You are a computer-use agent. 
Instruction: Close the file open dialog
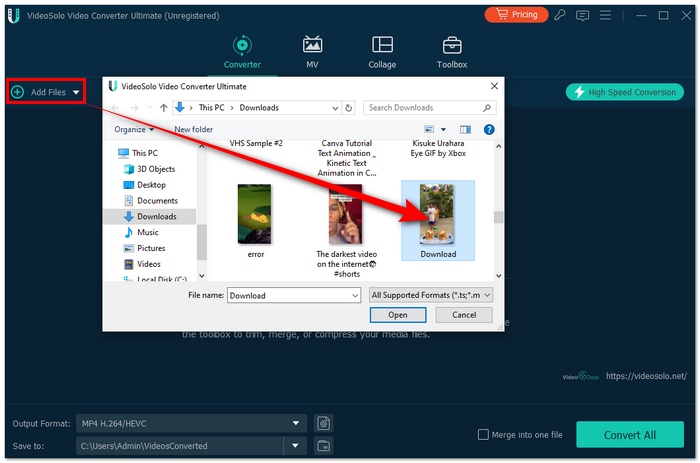coord(494,86)
